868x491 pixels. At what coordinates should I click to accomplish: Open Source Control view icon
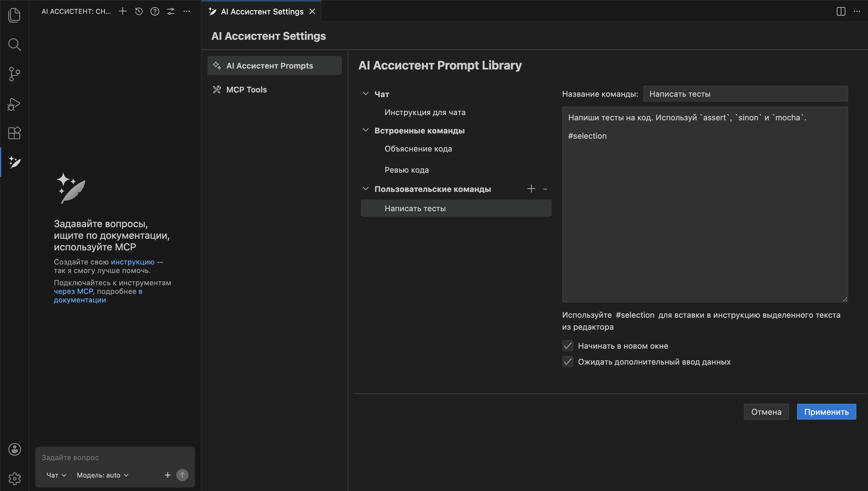[x=14, y=74]
